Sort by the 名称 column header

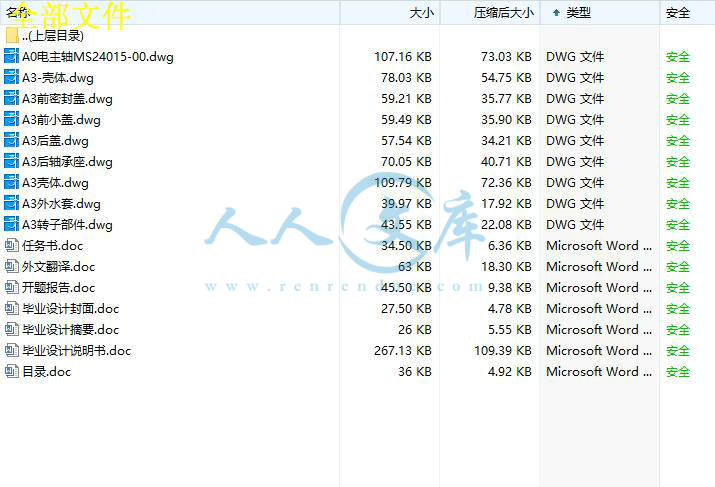tap(170, 12)
